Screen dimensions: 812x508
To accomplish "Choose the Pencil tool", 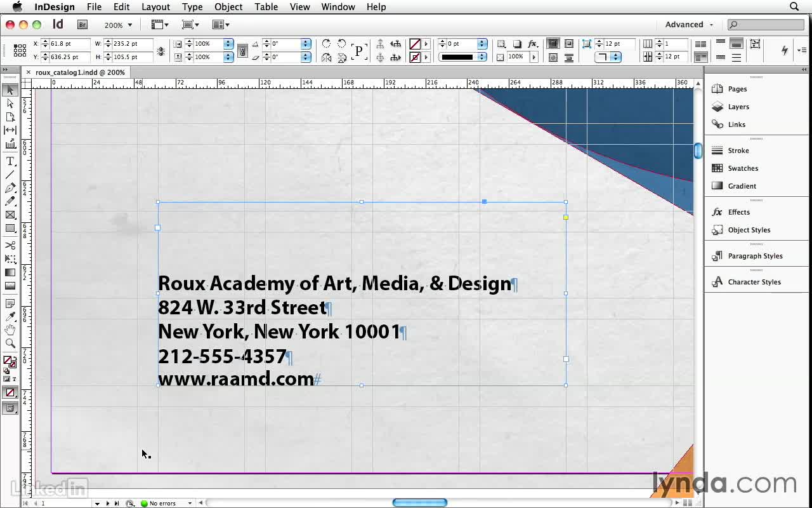I will click(10, 201).
